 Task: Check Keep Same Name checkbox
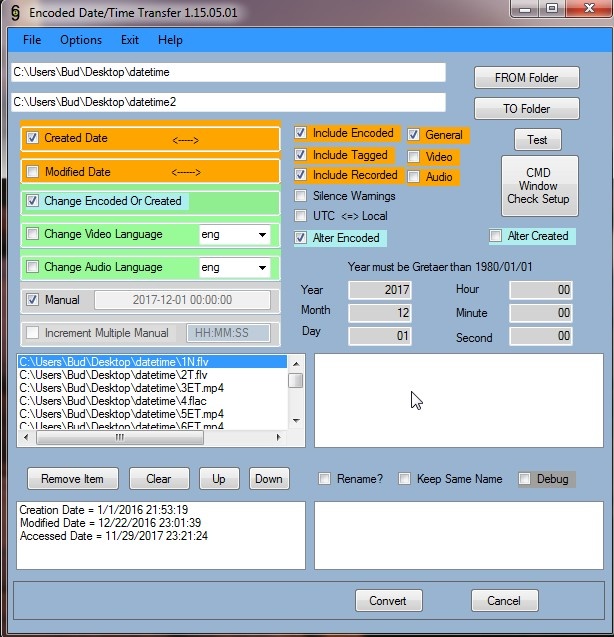404,479
